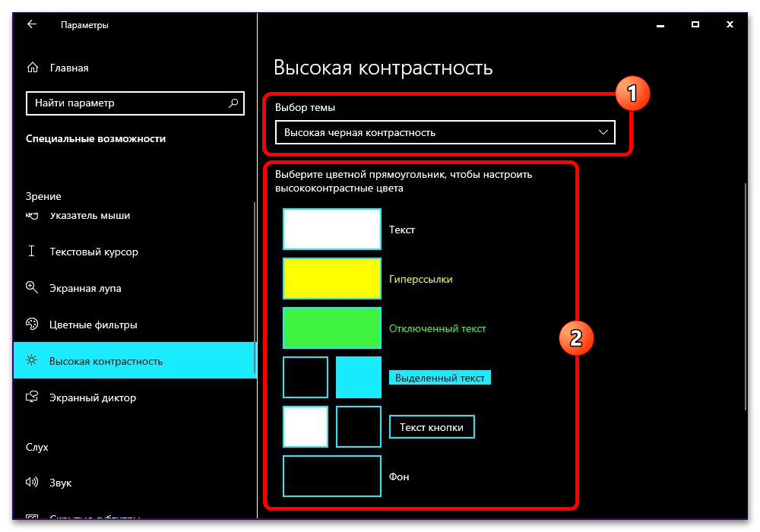Image resolution: width=760 pixels, height=532 pixels.
Task: Go back using the arrow button
Action: click(x=30, y=24)
